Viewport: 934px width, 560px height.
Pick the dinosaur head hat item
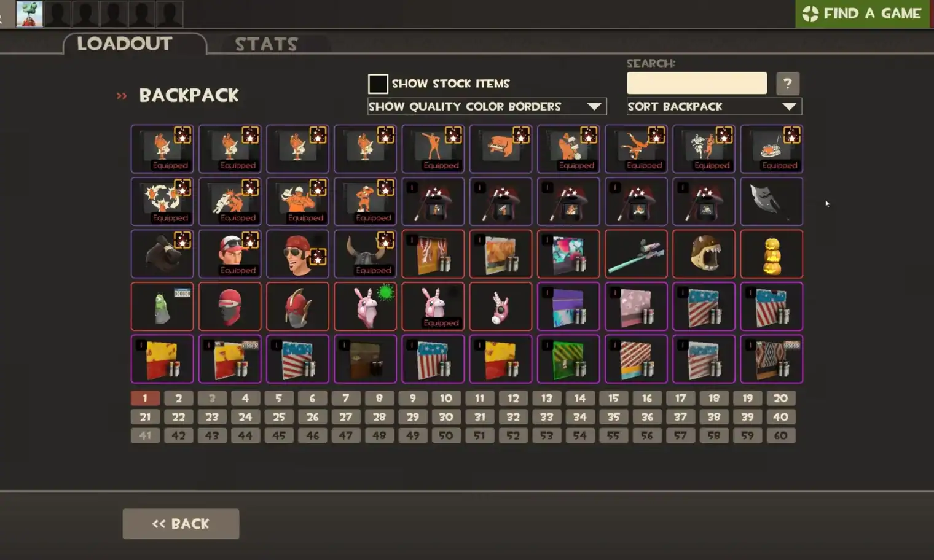click(x=704, y=254)
